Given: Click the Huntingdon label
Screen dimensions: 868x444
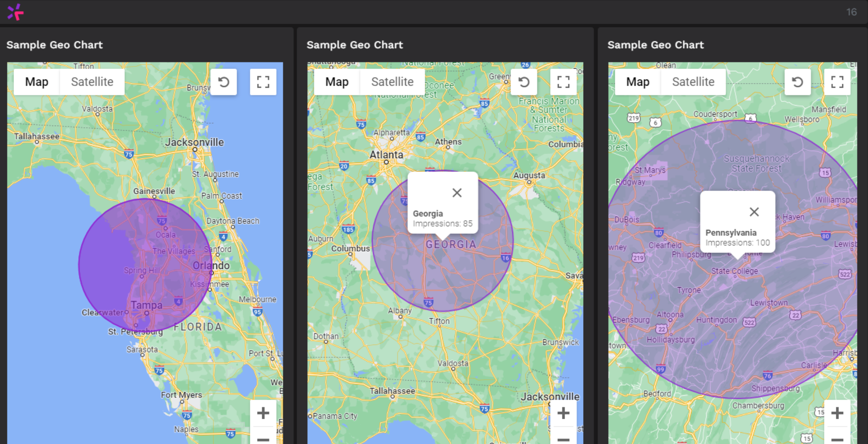Looking at the screenshot, I should click(716, 320).
